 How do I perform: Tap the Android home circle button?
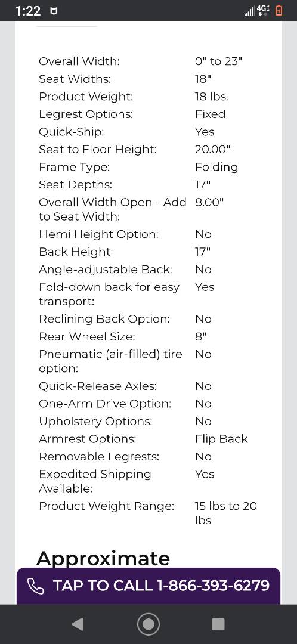pyautogui.click(x=148, y=624)
